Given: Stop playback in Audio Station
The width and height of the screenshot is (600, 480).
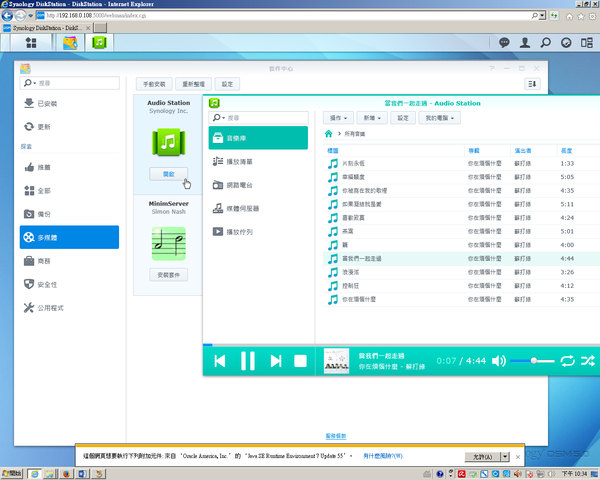Looking at the screenshot, I should (299, 360).
